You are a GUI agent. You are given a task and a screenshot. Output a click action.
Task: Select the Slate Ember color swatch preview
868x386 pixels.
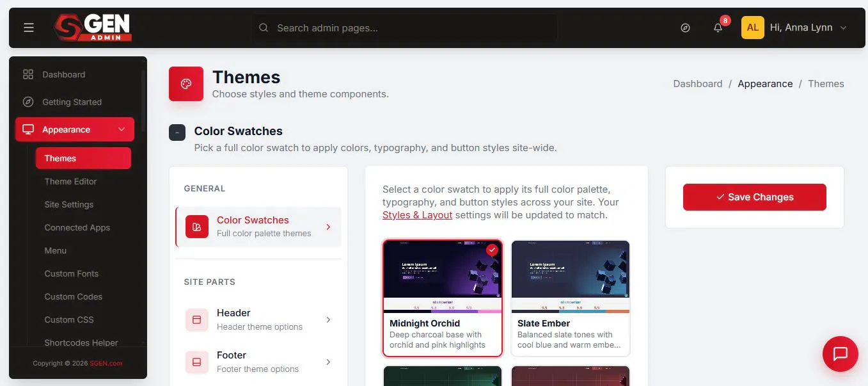[571, 277]
